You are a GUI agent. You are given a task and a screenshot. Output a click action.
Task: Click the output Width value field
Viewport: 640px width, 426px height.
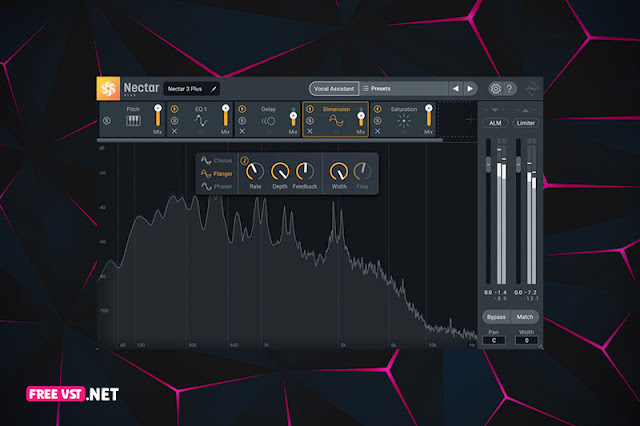tap(527, 340)
